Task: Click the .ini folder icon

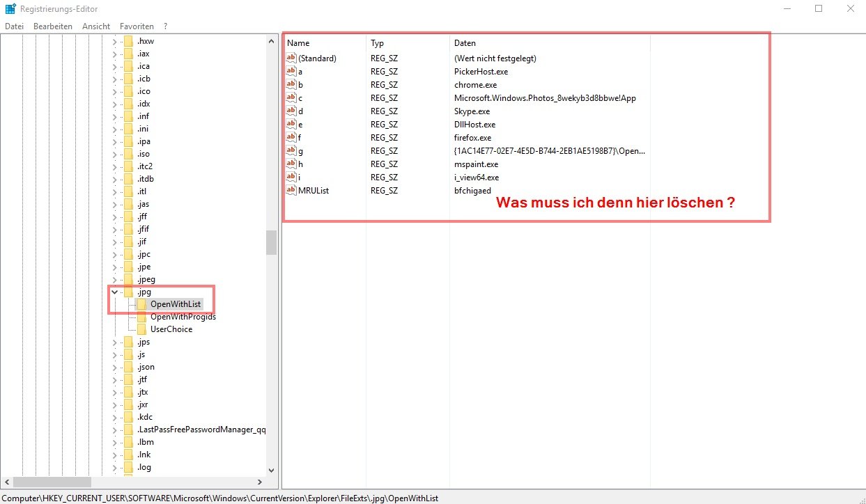Action: [127, 129]
